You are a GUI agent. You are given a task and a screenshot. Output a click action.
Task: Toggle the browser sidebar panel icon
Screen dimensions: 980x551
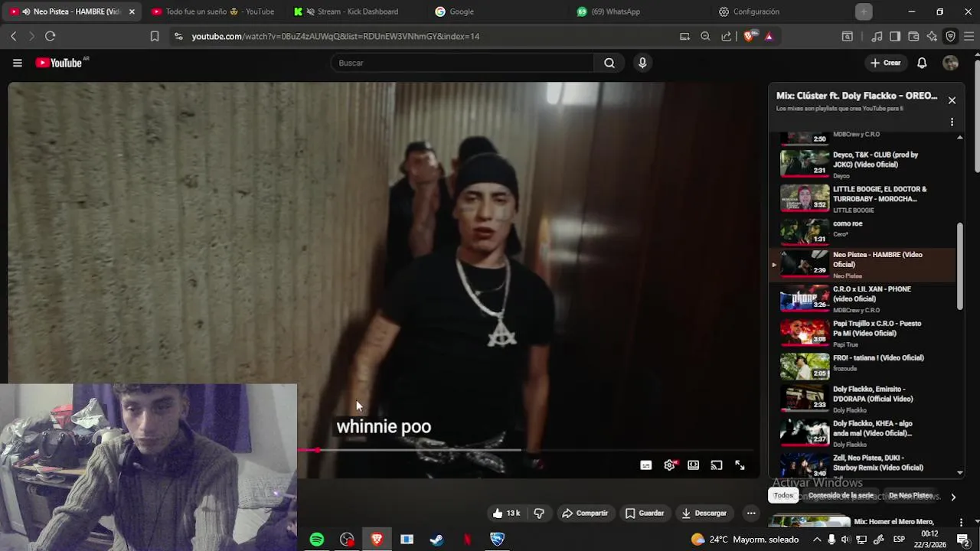click(895, 36)
